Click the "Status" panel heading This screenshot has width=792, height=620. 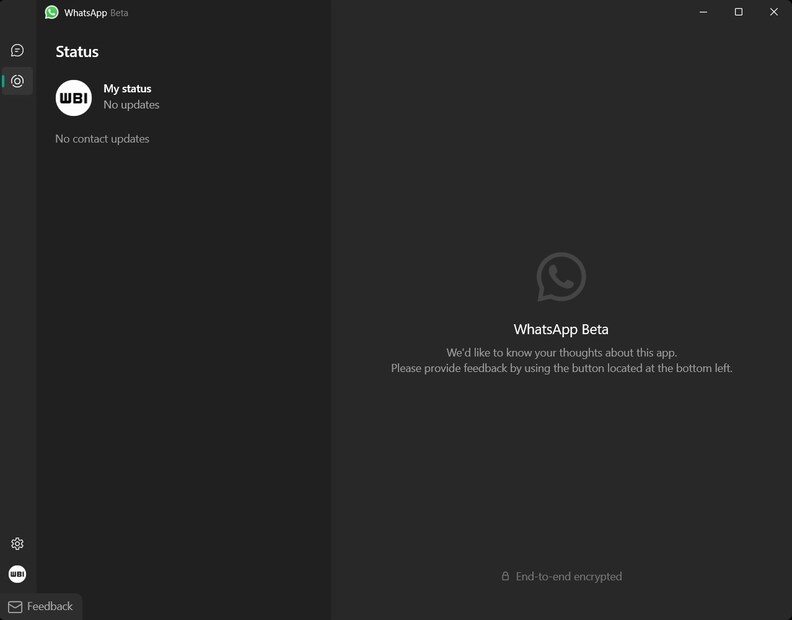[77, 52]
